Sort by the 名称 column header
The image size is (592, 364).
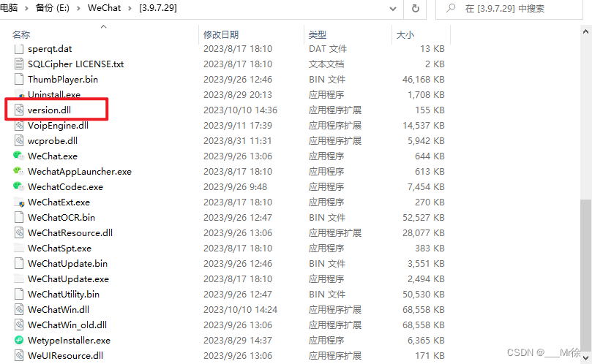21,34
